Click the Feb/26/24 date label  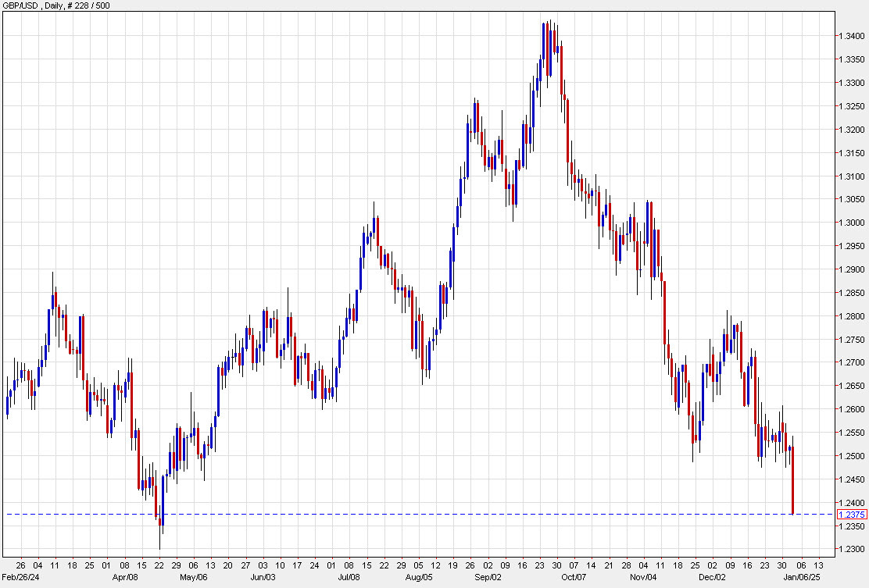pyautogui.click(x=19, y=578)
